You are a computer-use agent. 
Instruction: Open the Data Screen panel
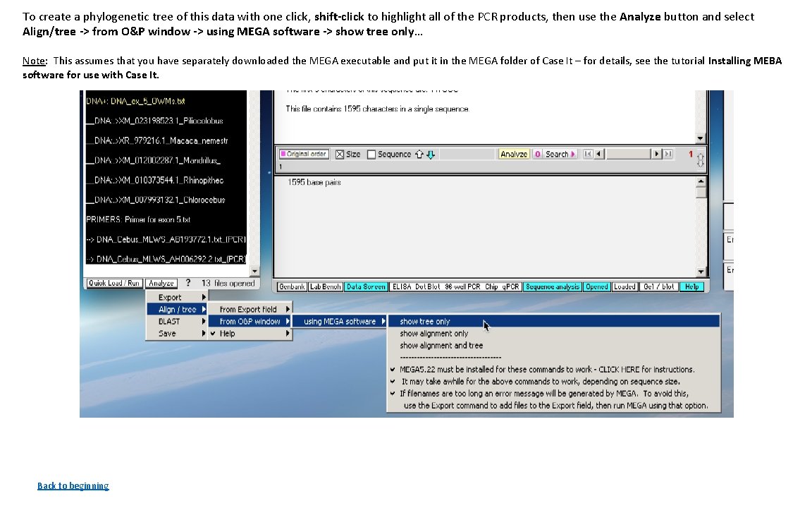367,286
